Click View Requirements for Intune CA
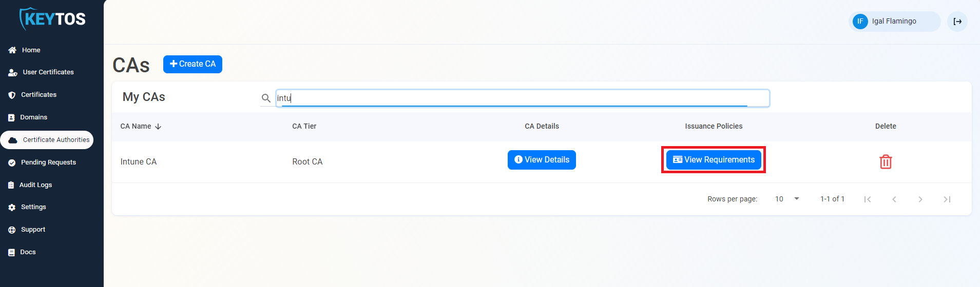Screen dimensions: 980x287 click(714, 160)
